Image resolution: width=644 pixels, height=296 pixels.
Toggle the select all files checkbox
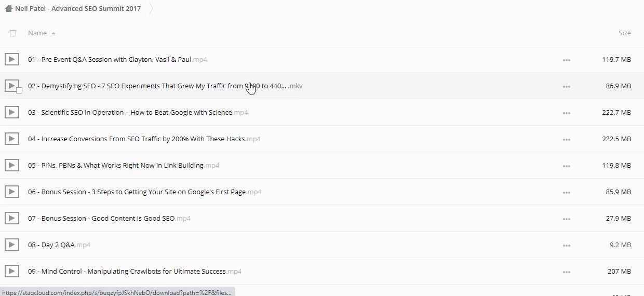pyautogui.click(x=13, y=33)
